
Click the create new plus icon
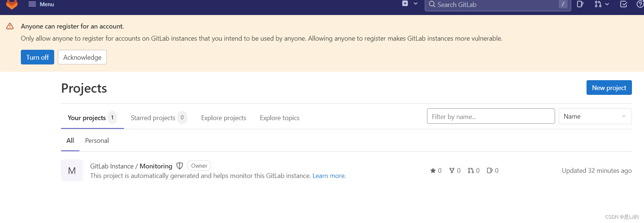tap(405, 4)
